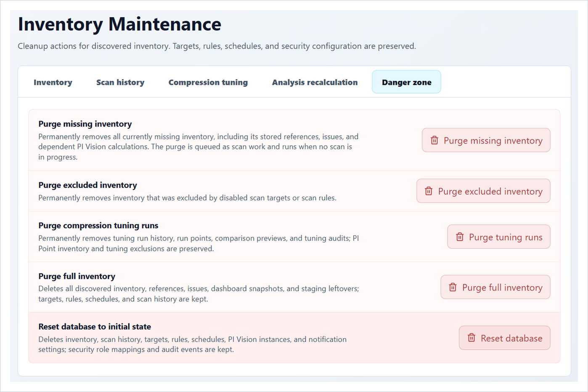Open the Scan history tab
This screenshot has width=588, height=392.
click(120, 82)
